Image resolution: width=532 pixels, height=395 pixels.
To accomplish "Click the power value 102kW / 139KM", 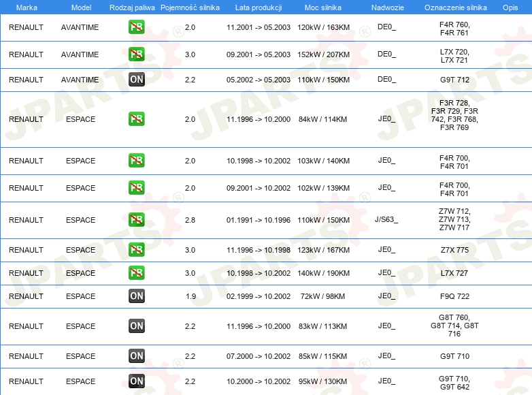I will (323, 188).
